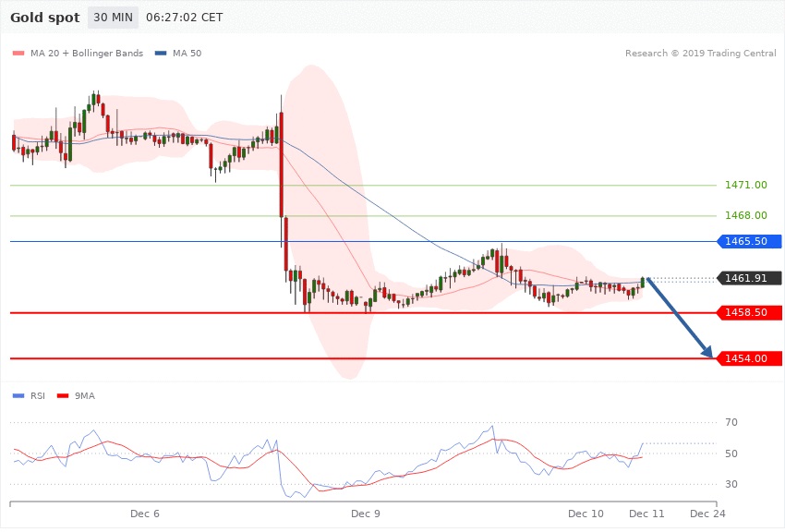The height and width of the screenshot is (532, 785).
Task: Select the Dec 9 date marker
Action: tap(366, 514)
